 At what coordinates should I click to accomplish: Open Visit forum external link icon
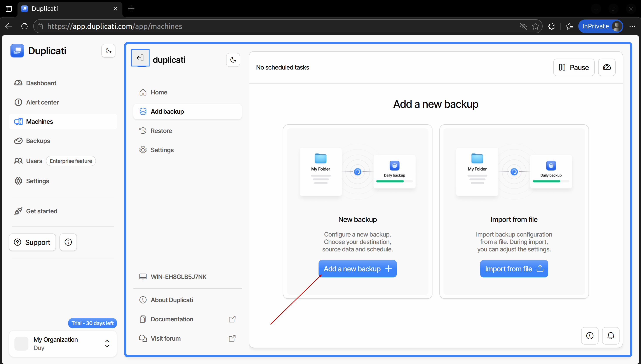(x=232, y=338)
